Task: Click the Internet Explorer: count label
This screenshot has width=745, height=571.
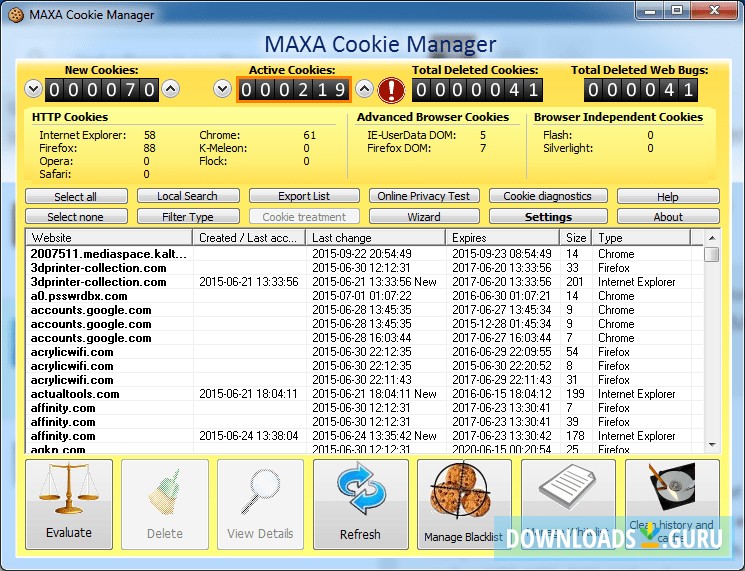Action: (83, 135)
